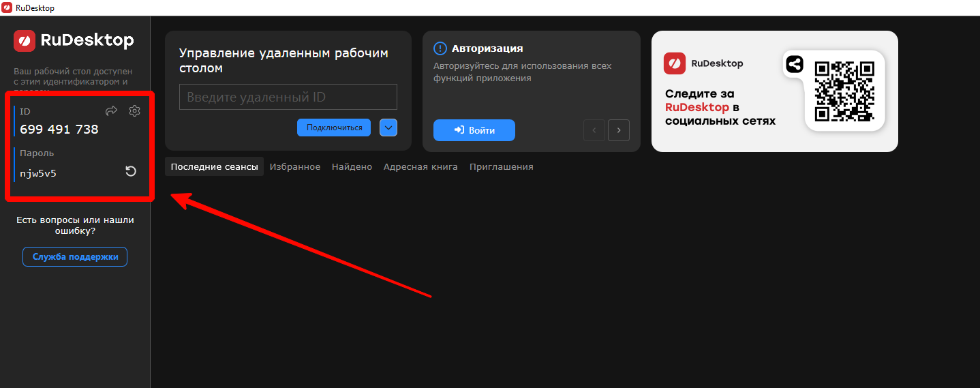This screenshot has width=980, height=388.
Task: Go to next banner with right chevron
Action: (x=619, y=130)
